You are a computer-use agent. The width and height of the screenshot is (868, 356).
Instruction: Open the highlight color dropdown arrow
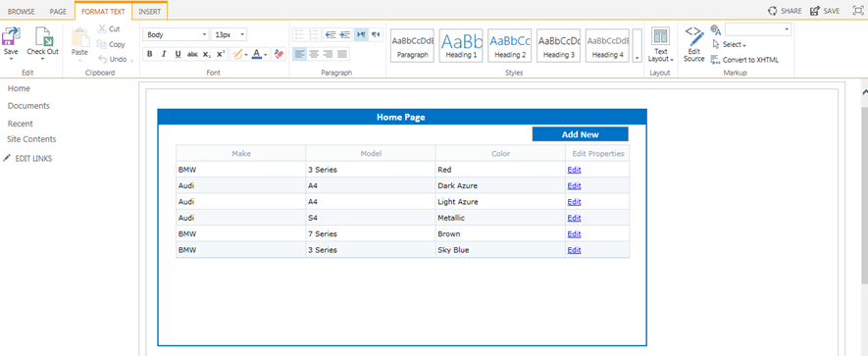pyautogui.click(x=246, y=54)
